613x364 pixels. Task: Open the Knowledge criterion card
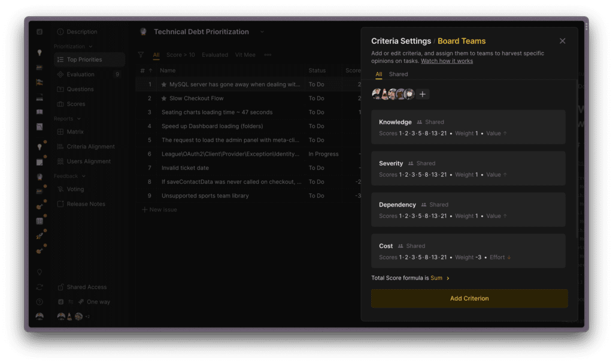(468, 127)
